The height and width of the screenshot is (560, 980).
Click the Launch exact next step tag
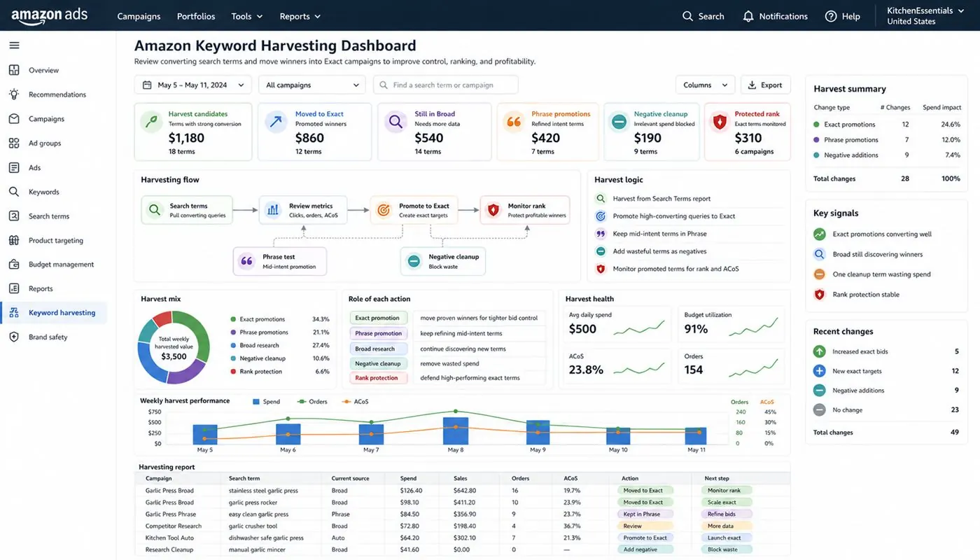[x=727, y=538]
